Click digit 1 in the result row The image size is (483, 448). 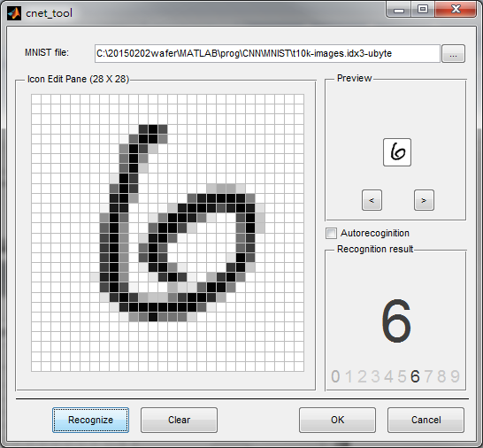tap(349, 376)
